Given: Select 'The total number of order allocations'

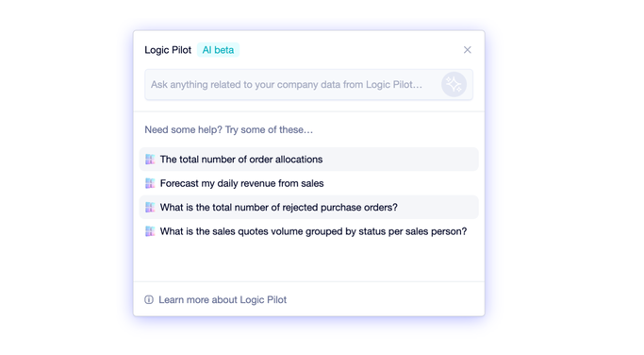Looking at the screenshot, I should [x=309, y=160].
